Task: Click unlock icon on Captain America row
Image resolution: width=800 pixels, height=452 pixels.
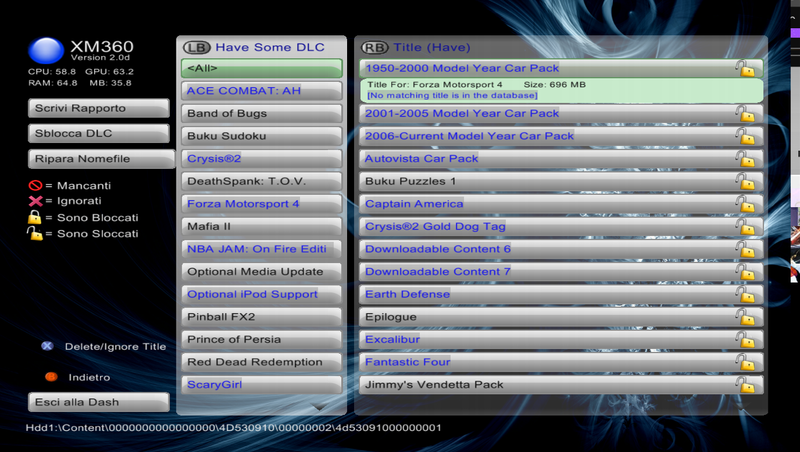Action: click(745, 204)
